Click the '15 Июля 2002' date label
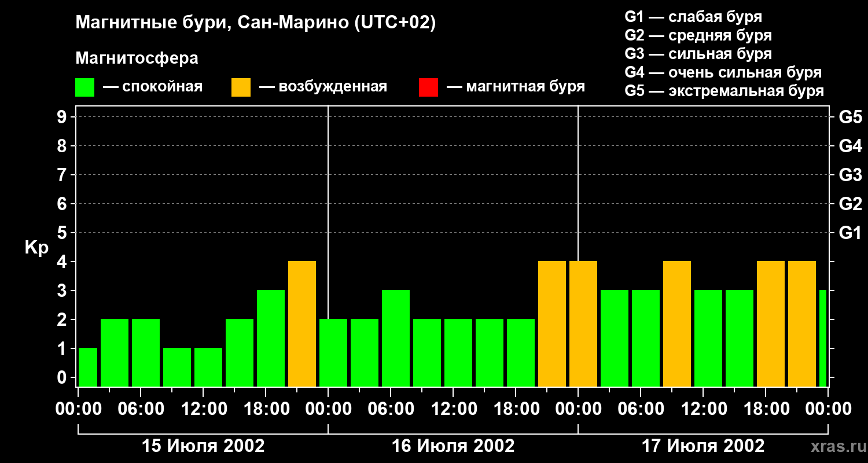 click(x=203, y=446)
